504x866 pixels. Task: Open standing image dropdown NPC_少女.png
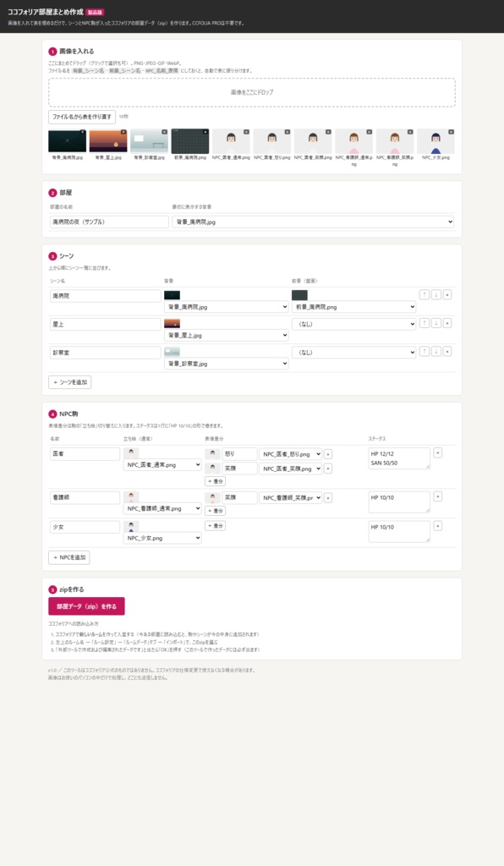point(162,538)
